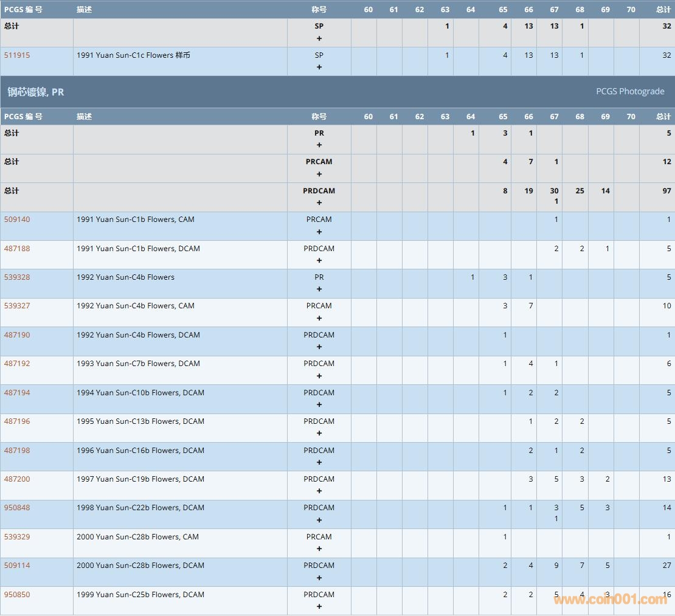675x616 pixels.
Task: Click the 总计 column header in PR table
Action: point(663,117)
